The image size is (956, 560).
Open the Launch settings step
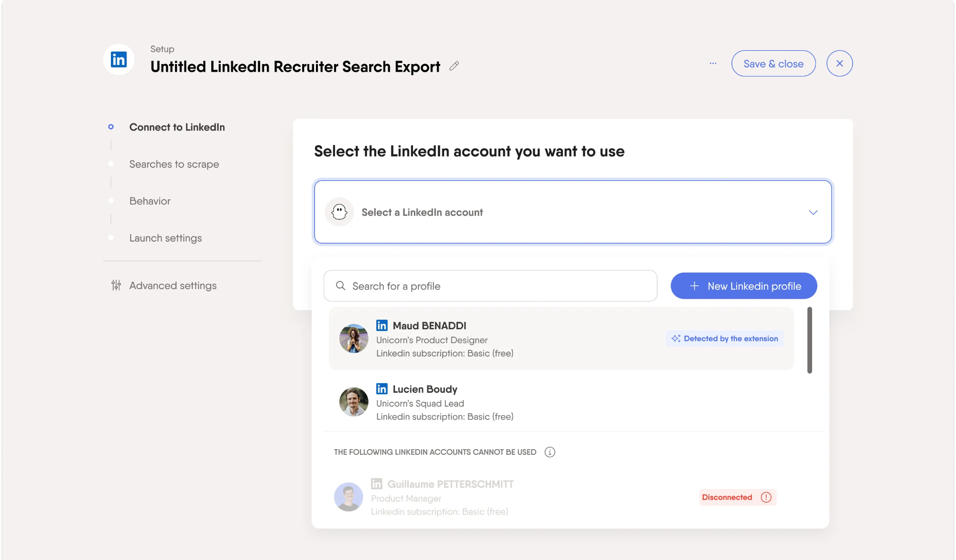click(165, 238)
